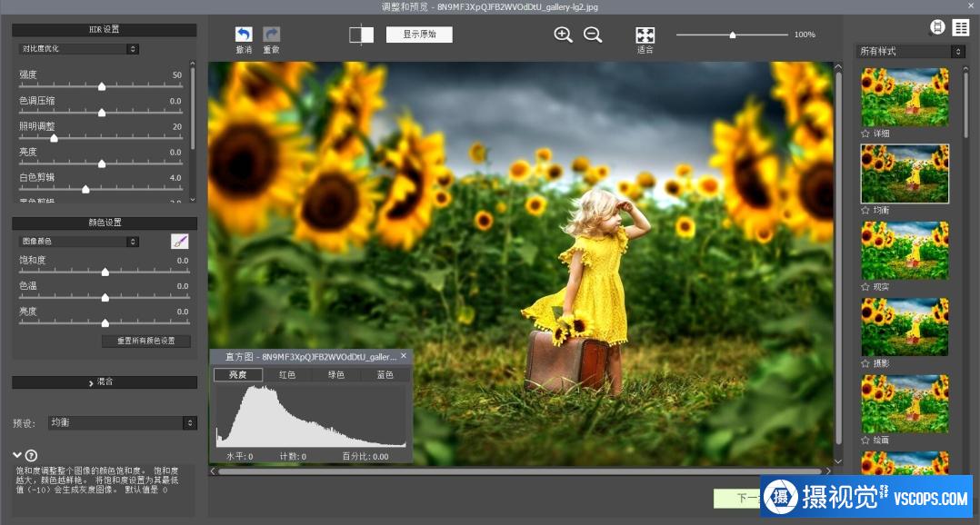Viewport: 980px width, 525px height.
Task: Click 重置所有颜色设置 reset button
Action: tap(146, 341)
